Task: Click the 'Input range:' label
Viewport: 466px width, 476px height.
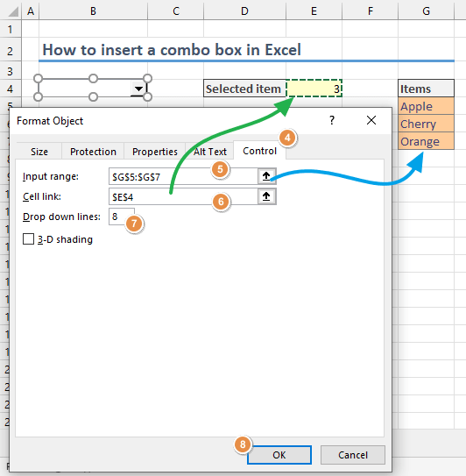Action: tap(51, 176)
